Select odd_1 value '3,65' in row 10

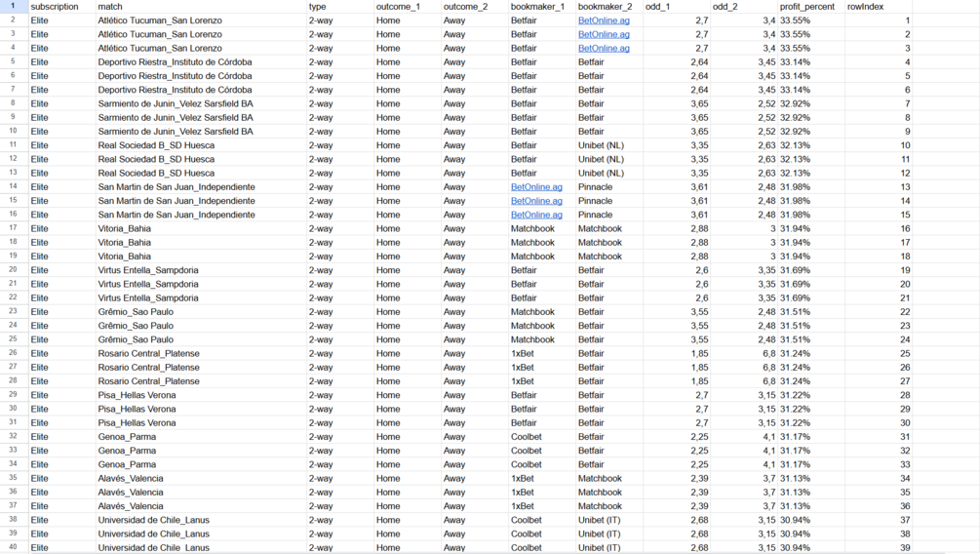[677, 132]
